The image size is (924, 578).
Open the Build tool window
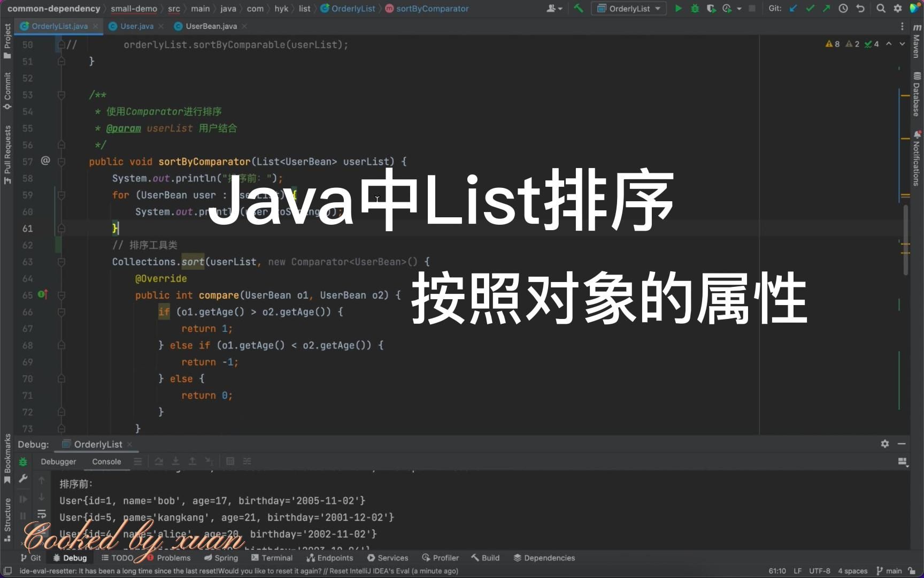click(x=485, y=558)
